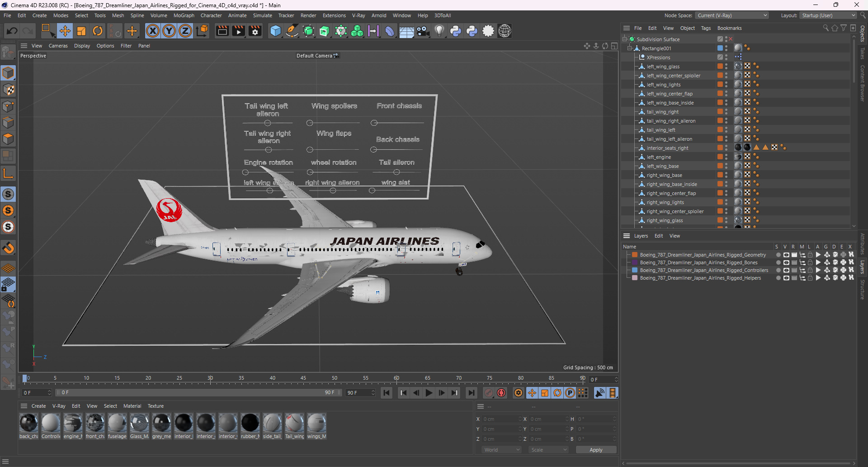Open Material Manager Texture menu
Viewport: 868px width, 467px height.
(x=156, y=406)
